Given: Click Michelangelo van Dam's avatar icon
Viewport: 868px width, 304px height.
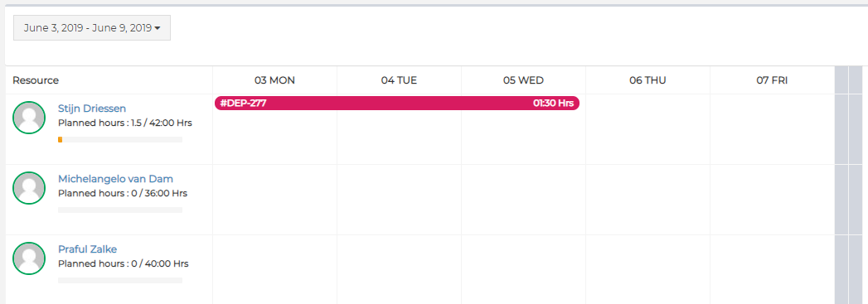Looking at the screenshot, I should [x=29, y=188].
